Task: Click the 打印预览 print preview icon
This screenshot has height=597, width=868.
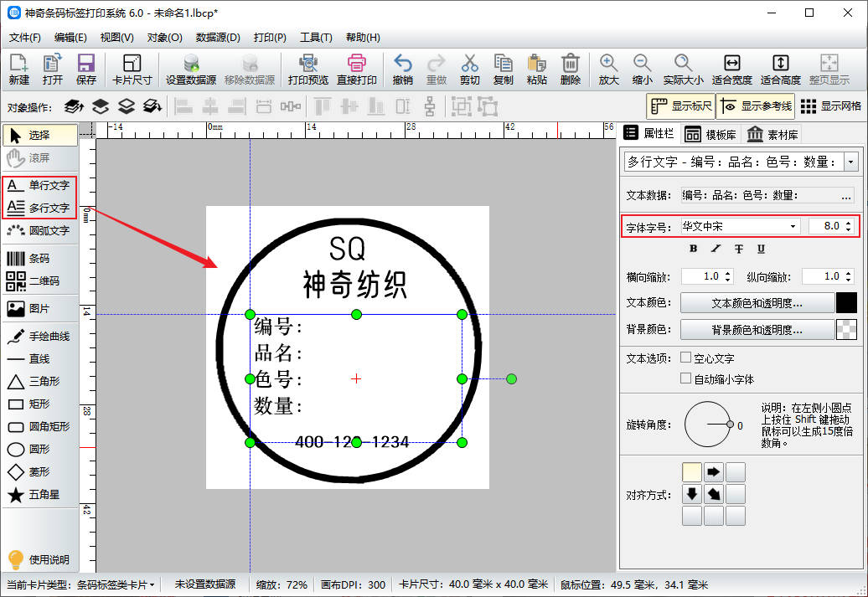Action: tap(307, 69)
